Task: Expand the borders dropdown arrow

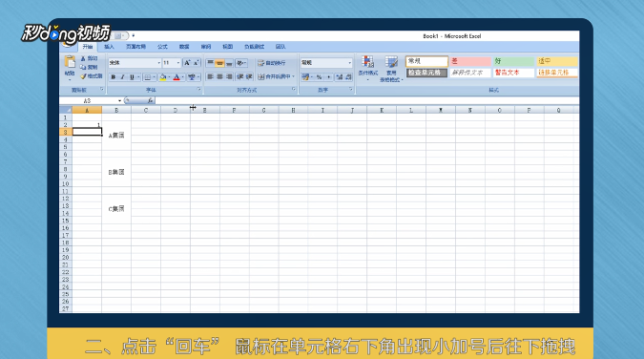Action: [x=154, y=77]
